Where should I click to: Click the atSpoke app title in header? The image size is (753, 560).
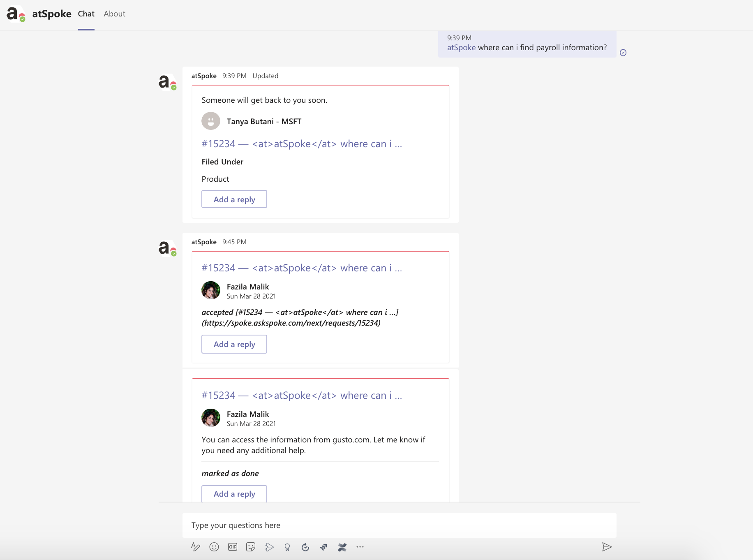52,14
